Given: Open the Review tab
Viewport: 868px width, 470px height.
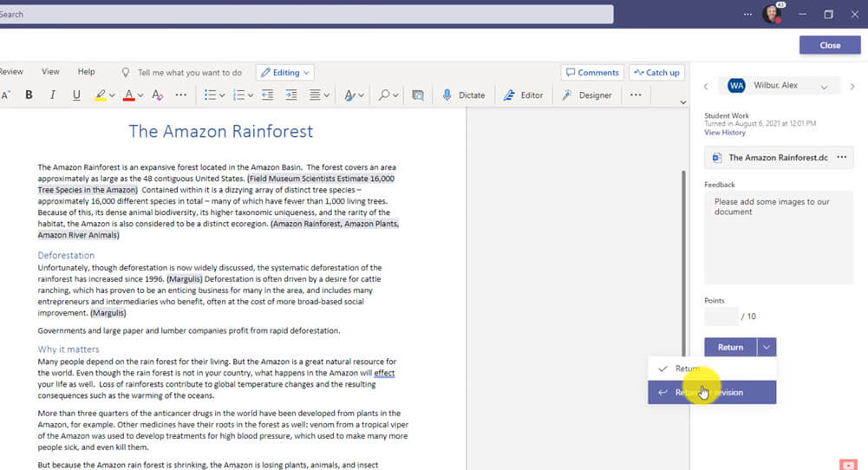Looking at the screenshot, I should pos(11,71).
